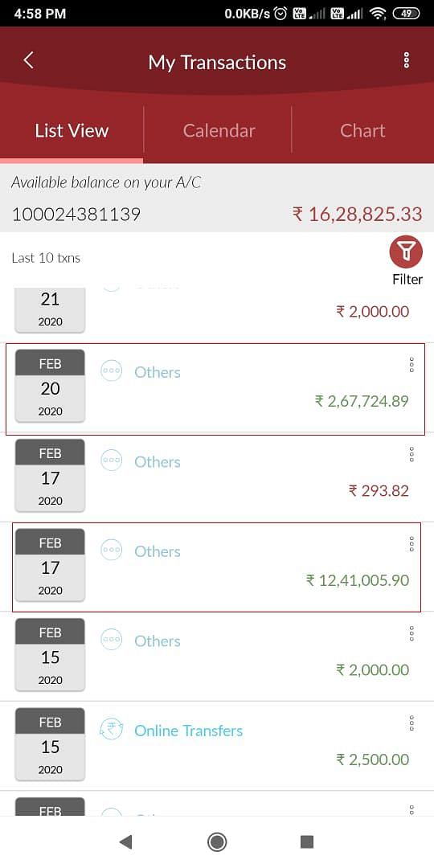The width and height of the screenshot is (434, 868).
Task: Open options for the ₹ 2,67,724.89 transaction
Action: pyautogui.click(x=411, y=364)
